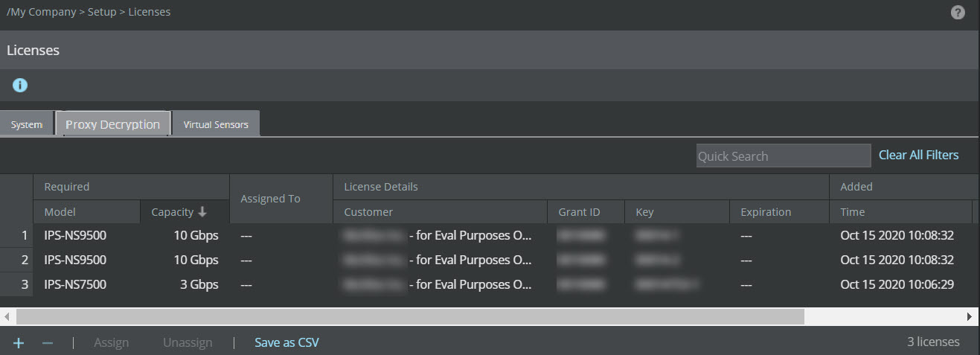Focus the Quick Search field
Viewport: 980px width, 355px height.
point(784,156)
